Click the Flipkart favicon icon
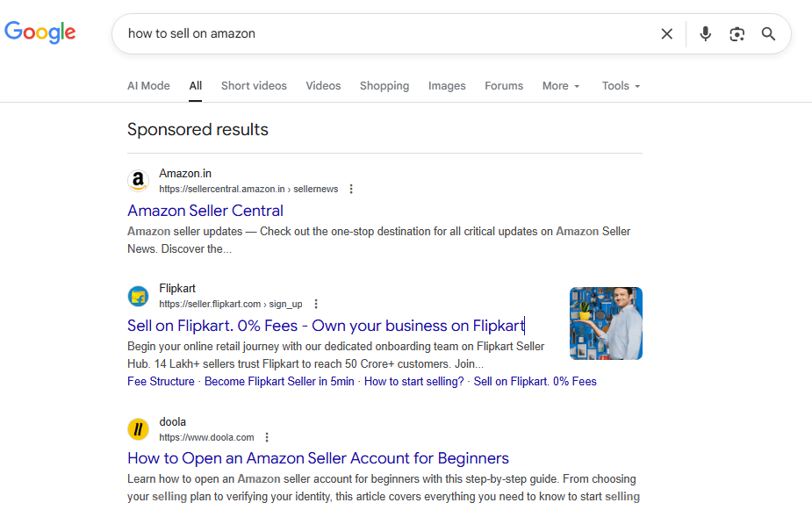Screen dimensions: 812x510 point(138,296)
